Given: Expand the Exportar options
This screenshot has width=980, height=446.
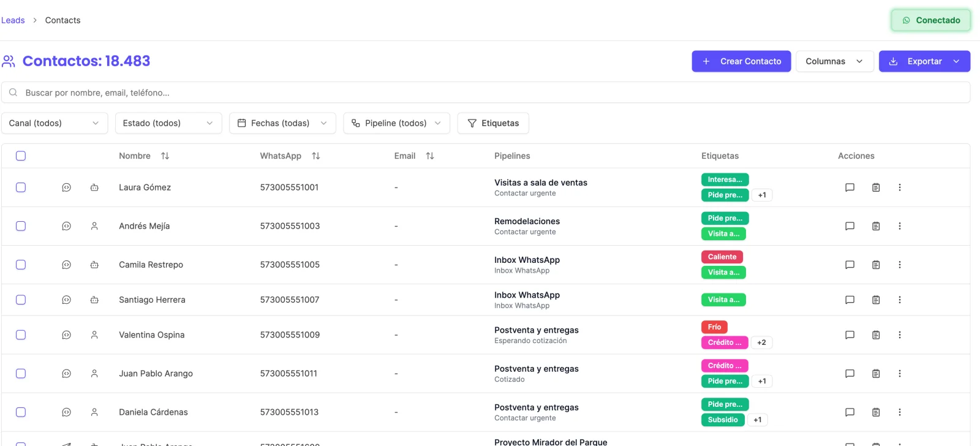Looking at the screenshot, I should click(924, 61).
